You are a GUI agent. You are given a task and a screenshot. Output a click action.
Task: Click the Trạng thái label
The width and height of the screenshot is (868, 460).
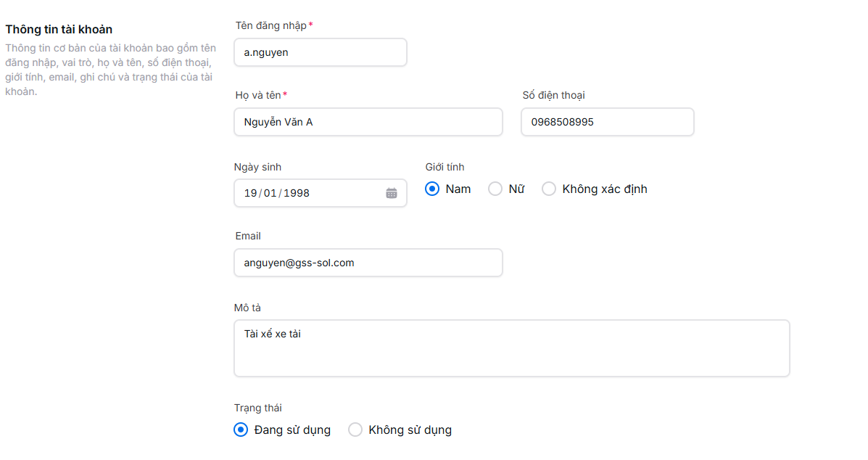click(258, 408)
